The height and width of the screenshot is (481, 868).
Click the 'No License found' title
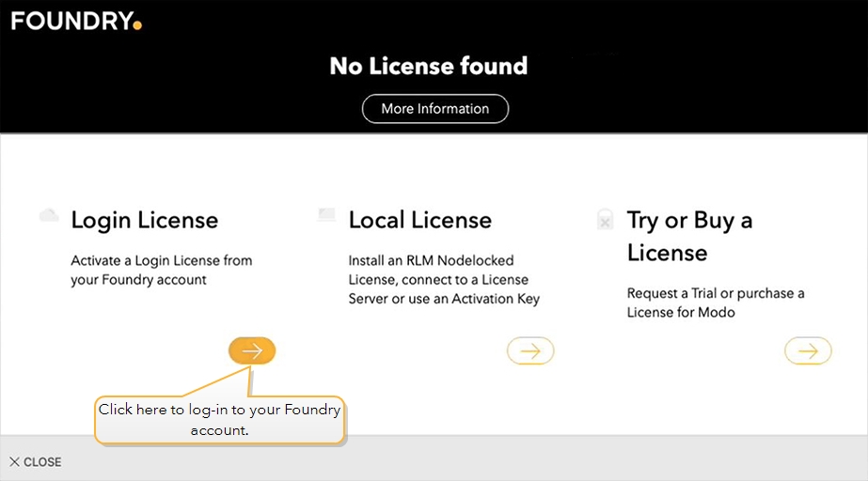tap(428, 66)
